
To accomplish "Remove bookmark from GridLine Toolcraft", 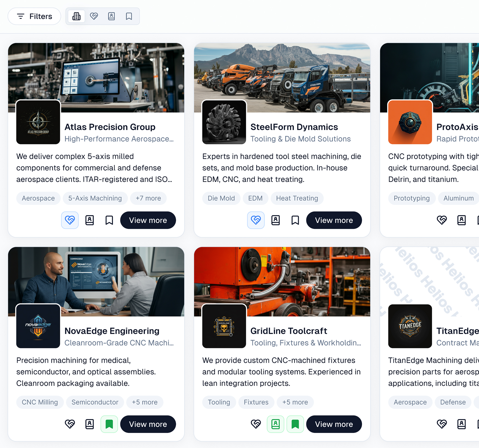I will (x=295, y=424).
